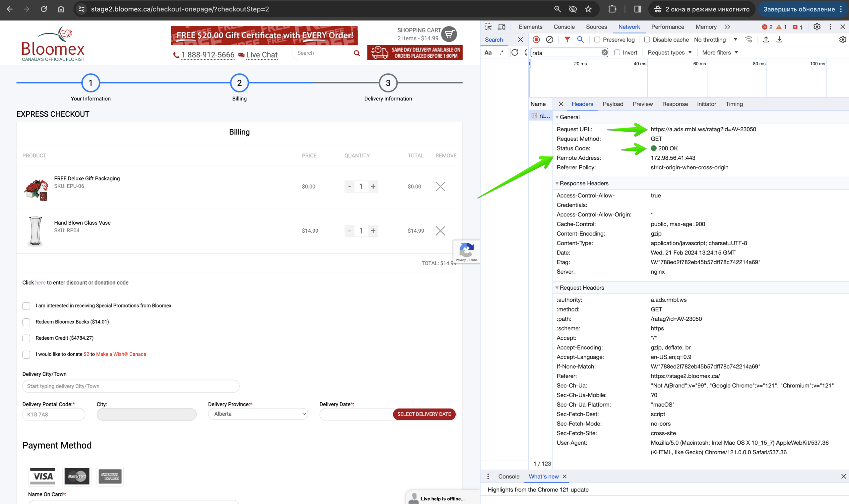Open the request Timing tab

pos(734,104)
